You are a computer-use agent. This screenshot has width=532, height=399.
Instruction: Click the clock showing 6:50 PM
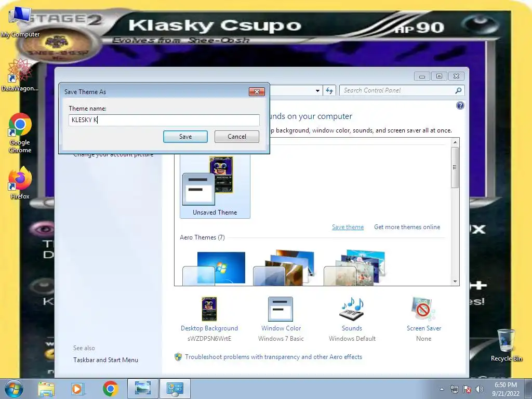[x=506, y=385]
